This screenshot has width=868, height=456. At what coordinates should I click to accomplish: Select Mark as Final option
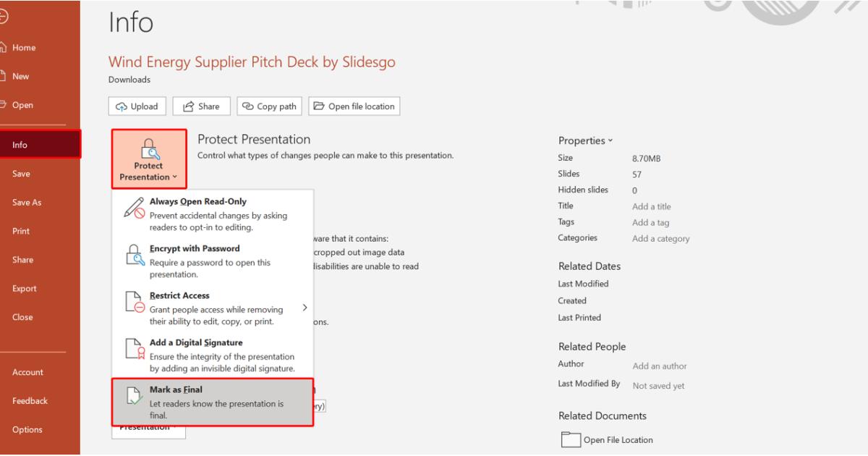[x=213, y=402]
